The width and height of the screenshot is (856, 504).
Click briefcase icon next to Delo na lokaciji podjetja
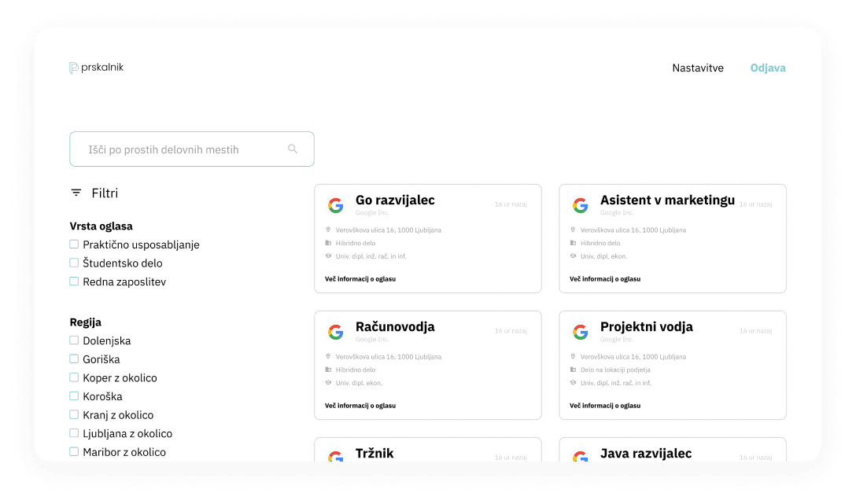click(x=573, y=370)
